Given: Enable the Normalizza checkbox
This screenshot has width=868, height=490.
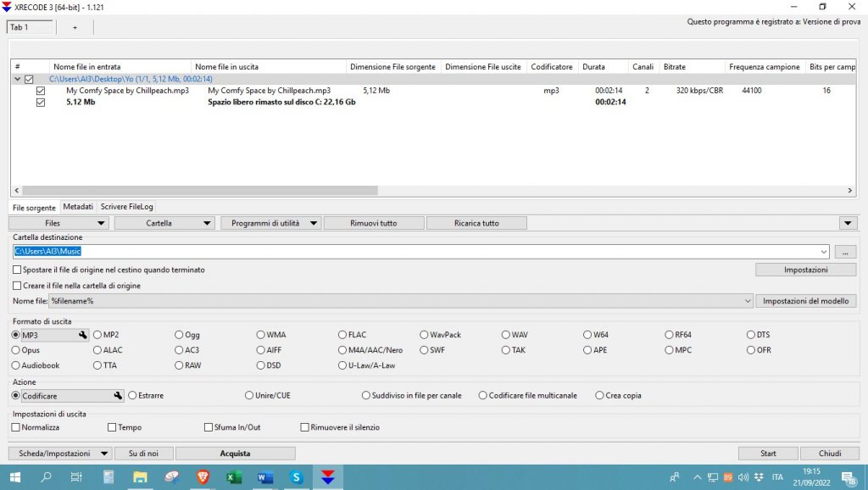Looking at the screenshot, I should (16, 427).
